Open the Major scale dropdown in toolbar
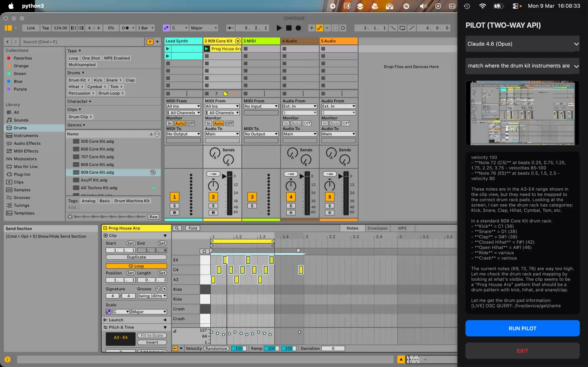This screenshot has width=588, height=367. pos(204,28)
